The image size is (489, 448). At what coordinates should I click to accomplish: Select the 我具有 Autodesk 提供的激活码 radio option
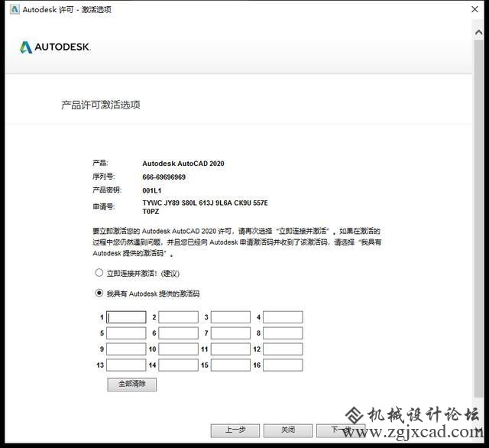point(99,293)
